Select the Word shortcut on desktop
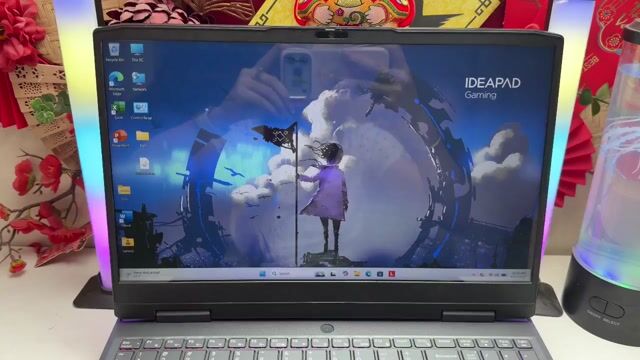Viewport: 640px width, 360px height. pyautogui.click(x=125, y=219)
